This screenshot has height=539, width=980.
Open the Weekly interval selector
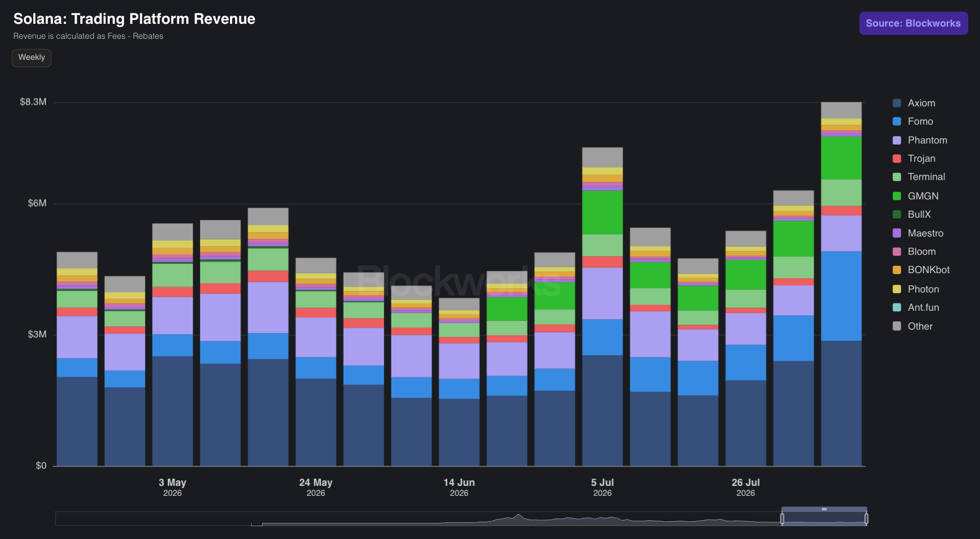(32, 58)
